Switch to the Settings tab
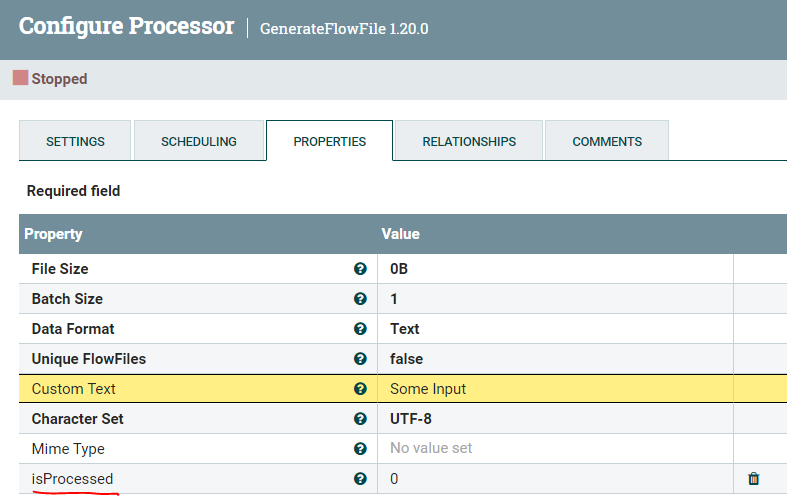Screen dimensions: 787x502 point(75,141)
